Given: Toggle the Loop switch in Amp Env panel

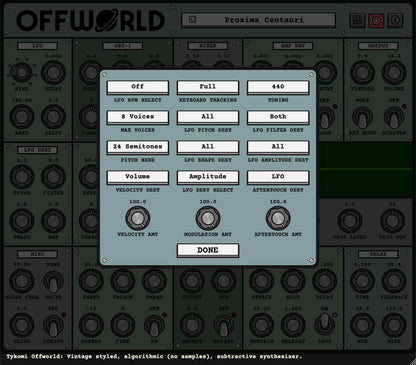Looking at the screenshot, I should (x=324, y=117).
